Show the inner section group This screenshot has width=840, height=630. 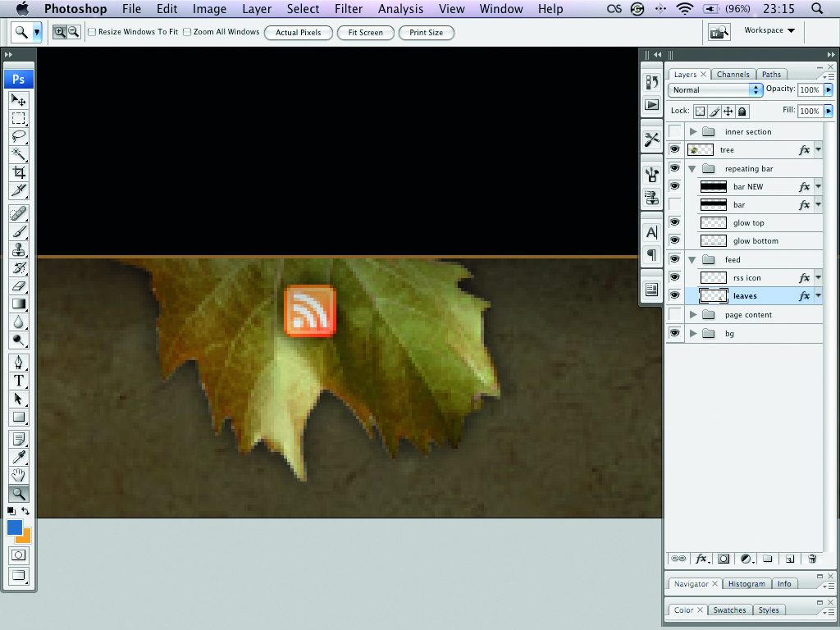click(675, 131)
